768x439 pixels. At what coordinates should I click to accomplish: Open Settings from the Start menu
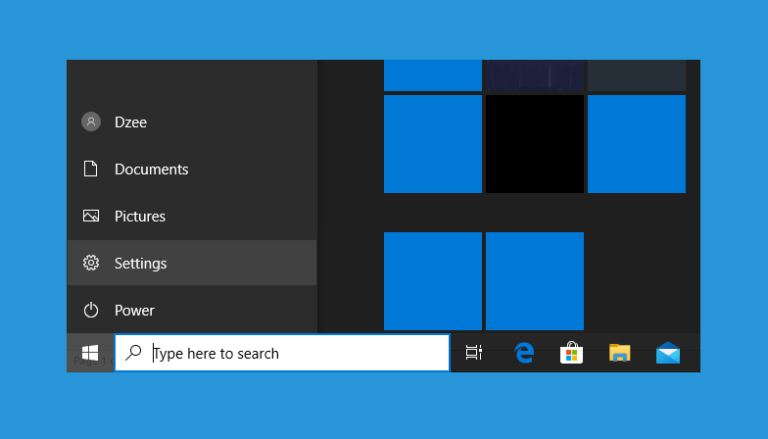point(192,263)
